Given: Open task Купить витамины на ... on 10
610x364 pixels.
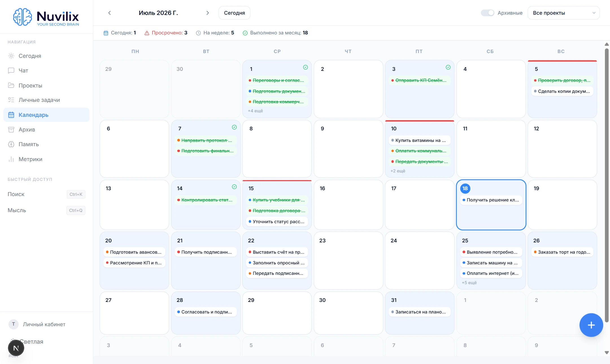Looking at the screenshot, I should tap(420, 140).
